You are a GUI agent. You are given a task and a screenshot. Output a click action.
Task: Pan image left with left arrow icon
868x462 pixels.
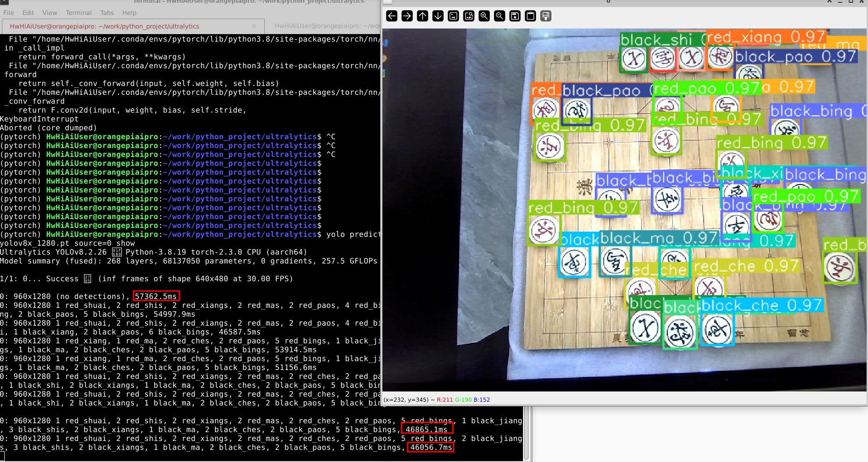click(392, 16)
